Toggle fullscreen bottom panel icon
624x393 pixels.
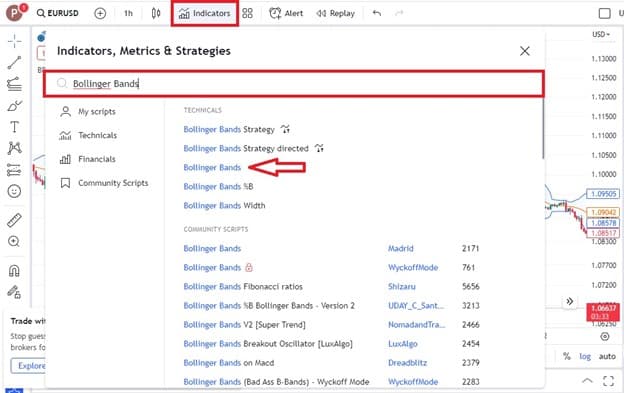pyautogui.click(x=608, y=381)
